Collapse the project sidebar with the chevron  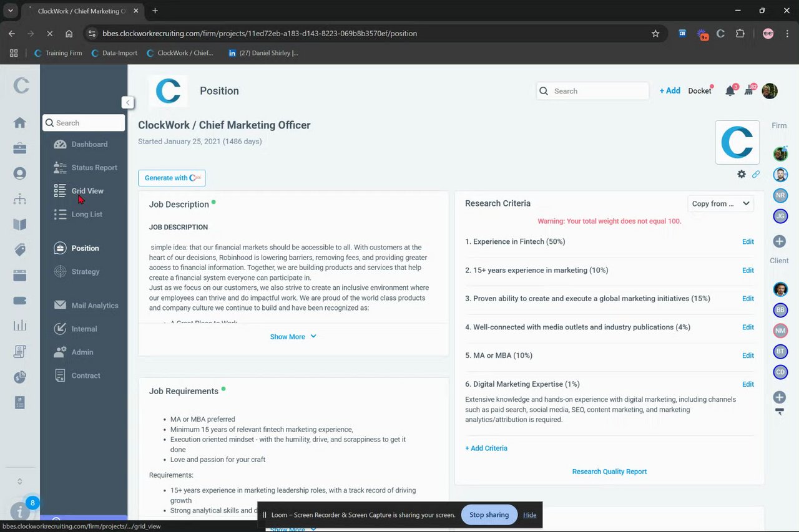tap(127, 103)
